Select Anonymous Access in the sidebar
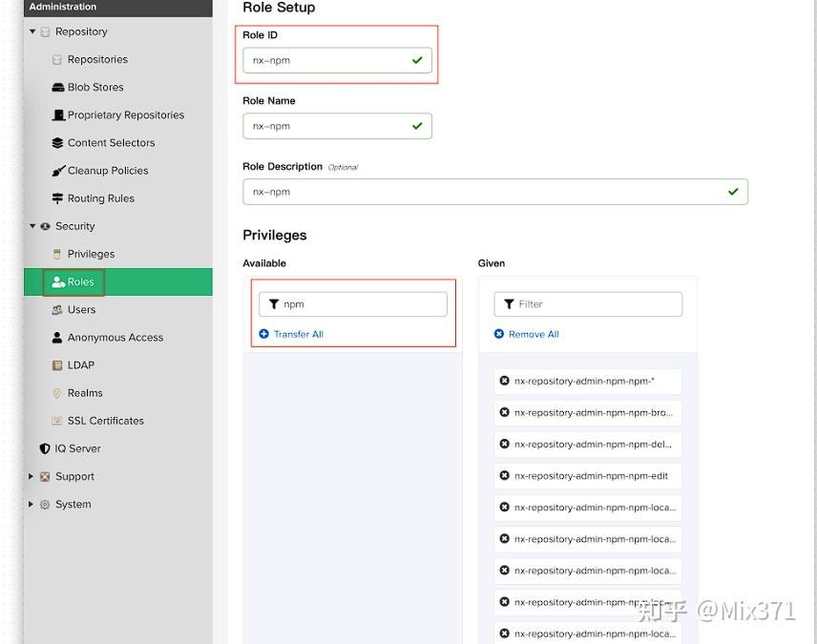Screen dimensions: 817x644 pos(115,338)
